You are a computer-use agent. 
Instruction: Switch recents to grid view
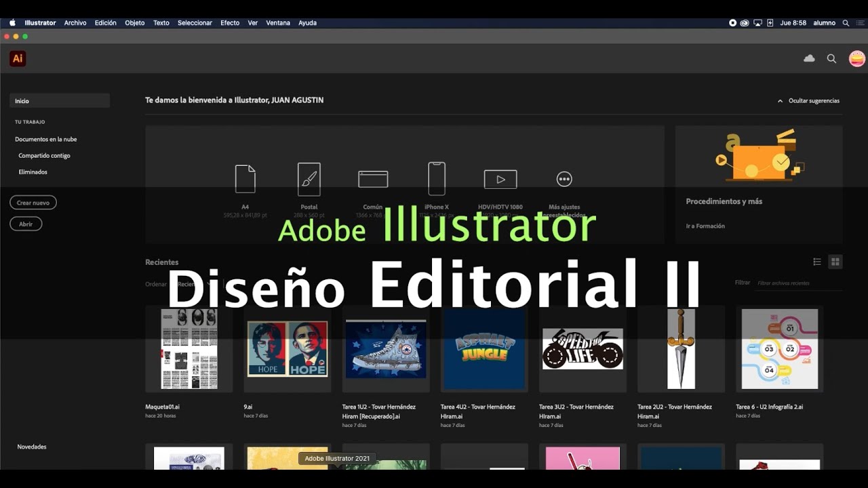[835, 262]
